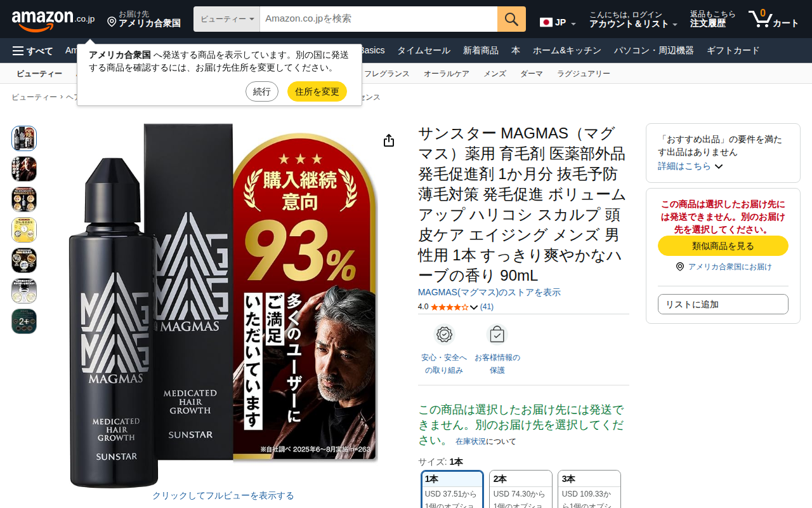Click the 住所を変更 button
Image resolution: width=812 pixels, height=508 pixels.
coord(317,91)
